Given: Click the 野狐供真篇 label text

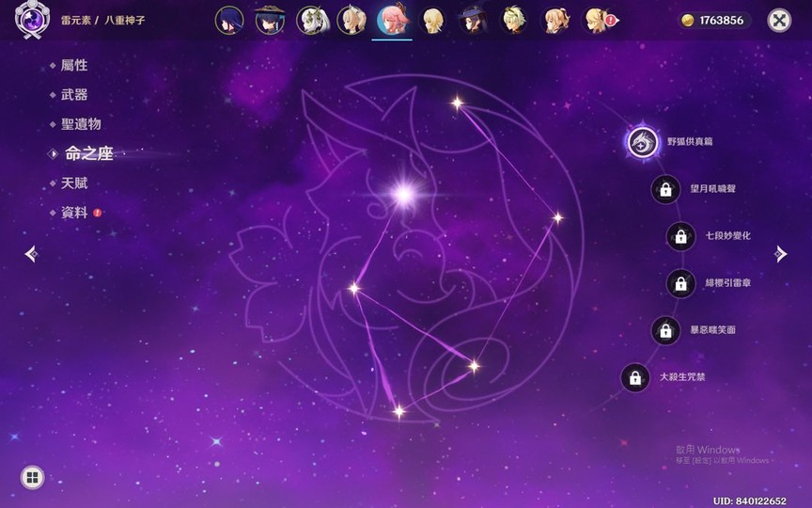Looking at the screenshot, I should pyautogui.click(x=690, y=141).
